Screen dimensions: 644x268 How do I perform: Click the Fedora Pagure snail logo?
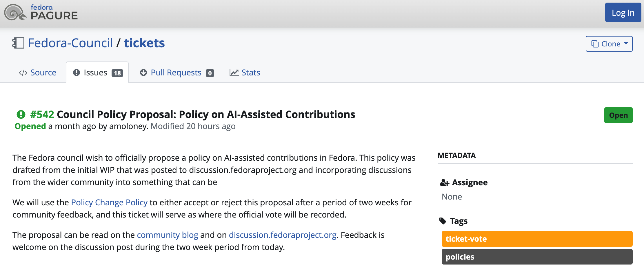coord(15,12)
